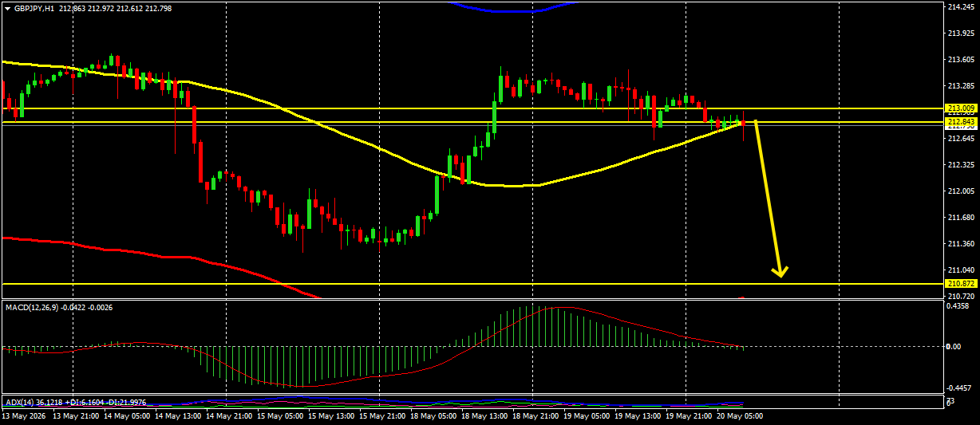Click the yellow downward arrow head

[781, 271]
